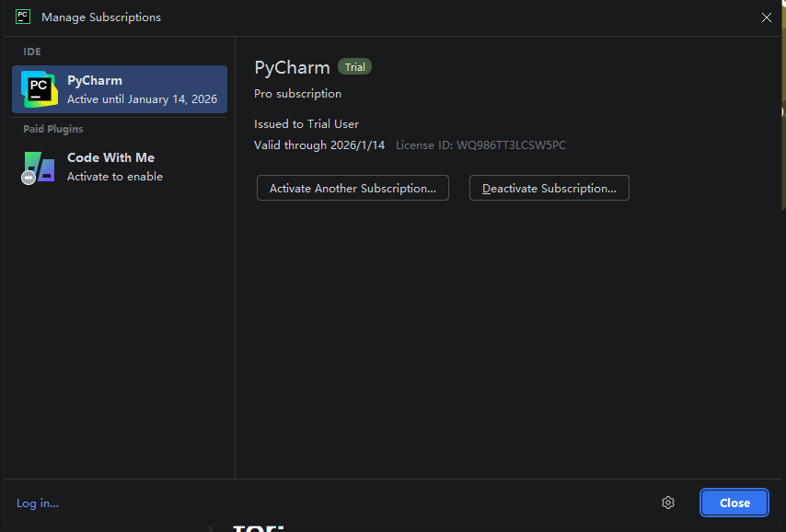Image resolution: width=786 pixels, height=532 pixels.
Task: Click Deactivate Subscription button
Action: coord(549,188)
